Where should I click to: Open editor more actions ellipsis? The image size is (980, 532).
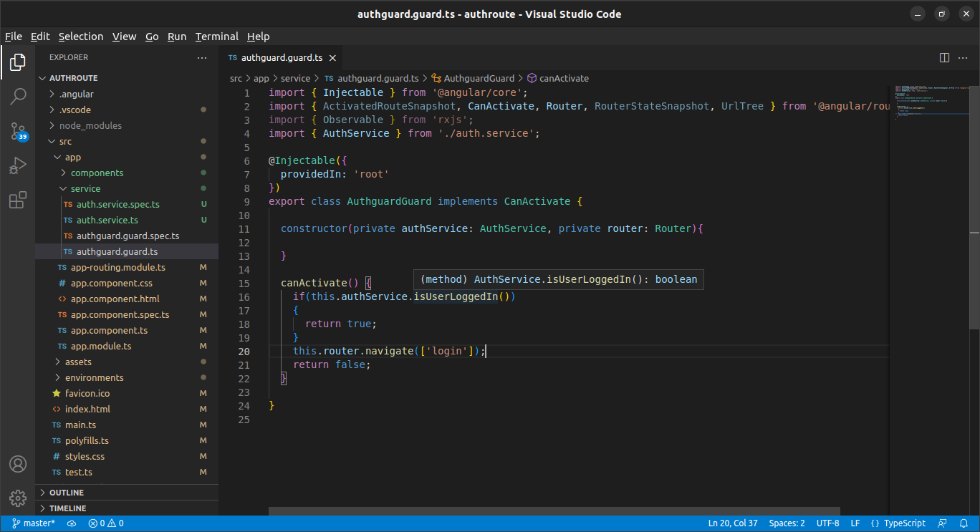(964, 57)
